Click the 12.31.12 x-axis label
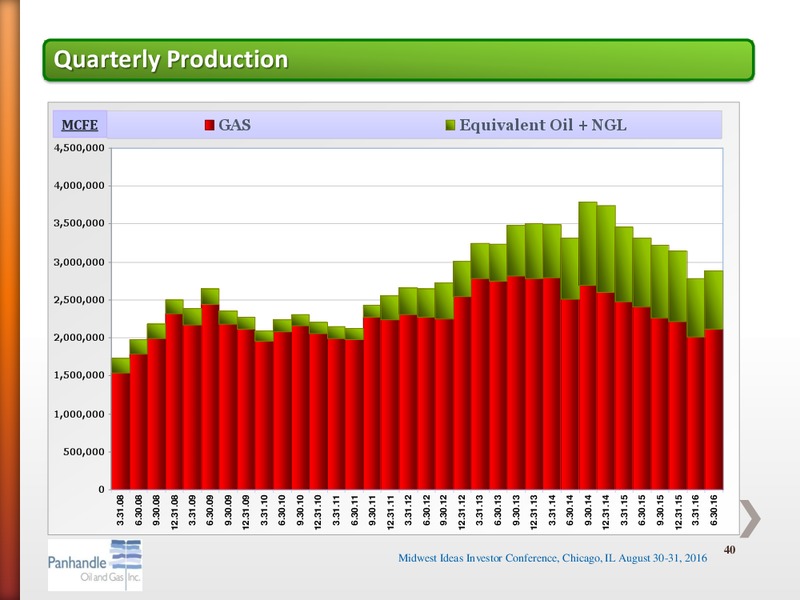This screenshot has height=600, width=800. pos(462,512)
